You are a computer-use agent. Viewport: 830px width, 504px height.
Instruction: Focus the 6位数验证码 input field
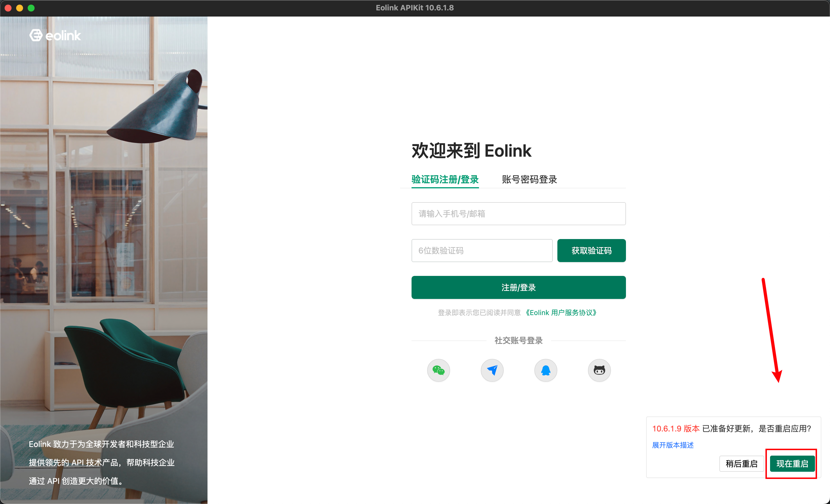[482, 251]
